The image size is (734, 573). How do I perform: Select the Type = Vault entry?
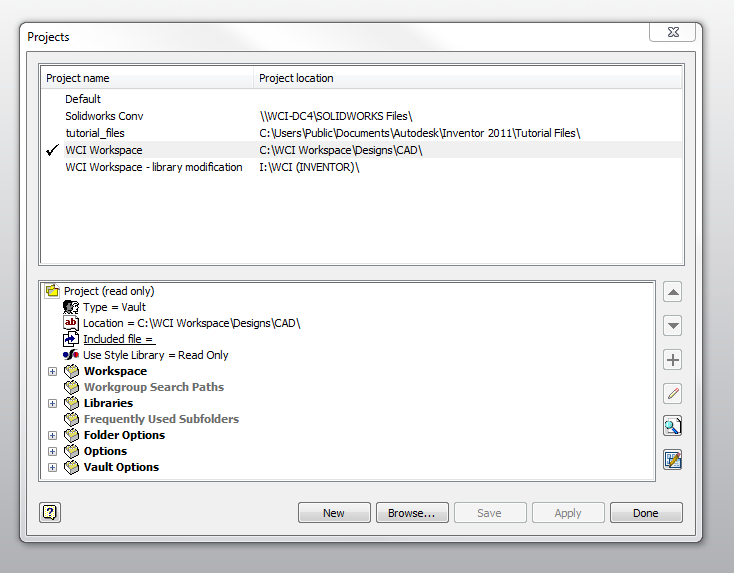(x=115, y=307)
